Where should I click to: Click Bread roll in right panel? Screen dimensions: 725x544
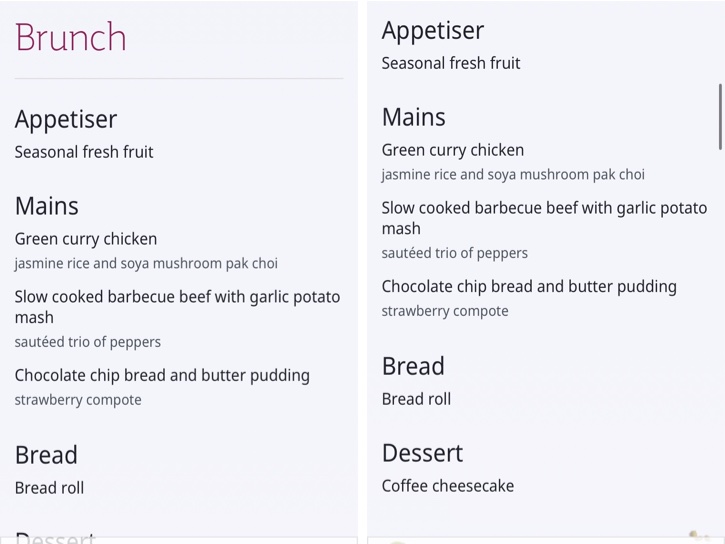click(416, 399)
